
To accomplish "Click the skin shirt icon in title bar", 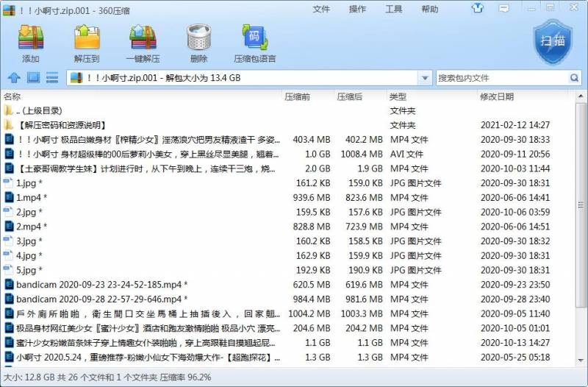I will [478, 9].
